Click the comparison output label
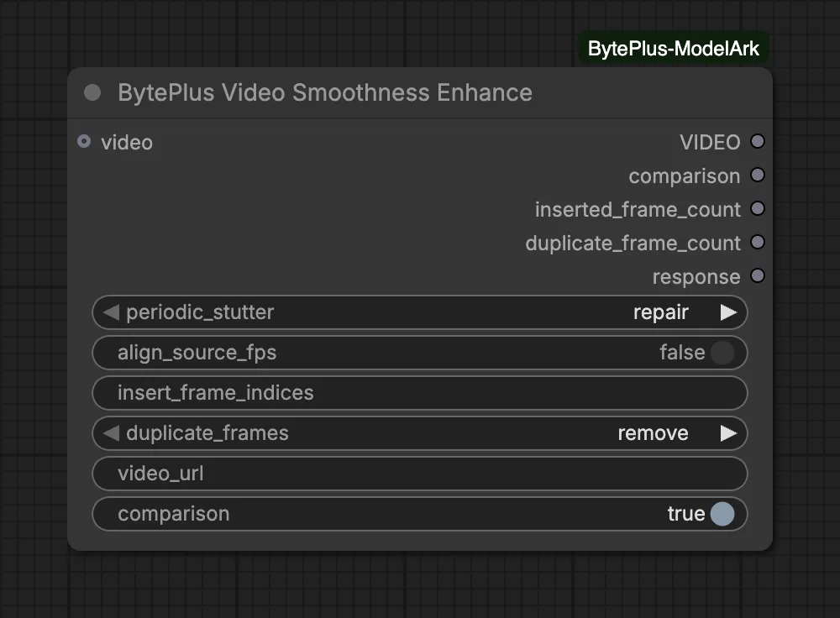The image size is (840, 618). click(x=684, y=176)
